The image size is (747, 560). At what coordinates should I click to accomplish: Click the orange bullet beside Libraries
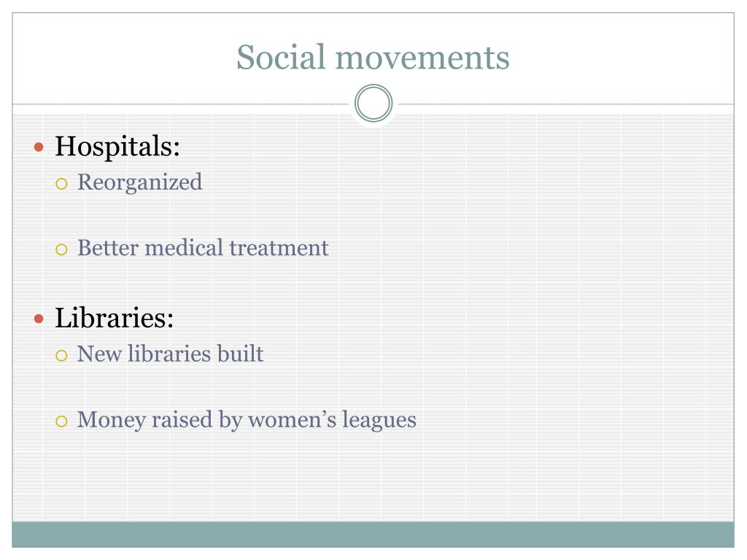(x=39, y=319)
